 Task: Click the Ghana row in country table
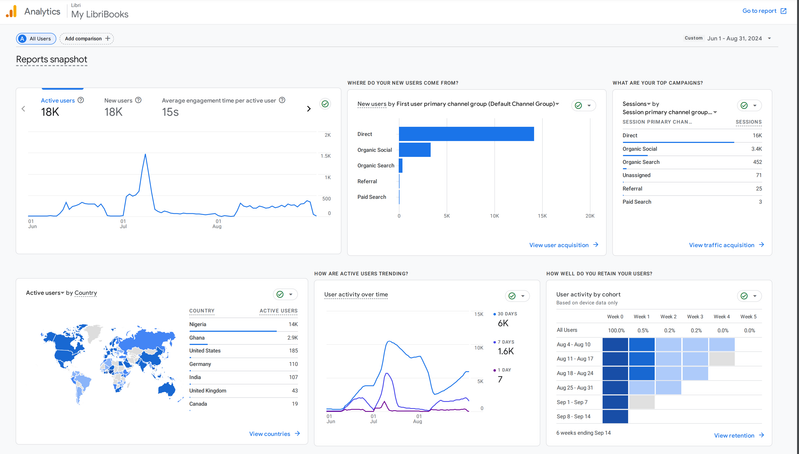(243, 338)
